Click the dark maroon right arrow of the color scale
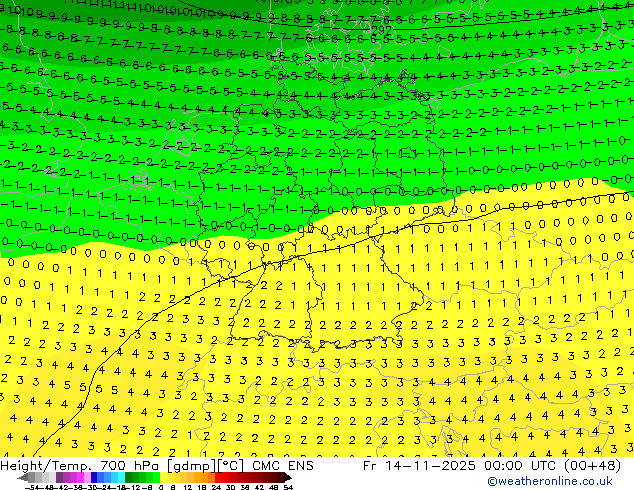The image size is (634, 490). [x=288, y=477]
